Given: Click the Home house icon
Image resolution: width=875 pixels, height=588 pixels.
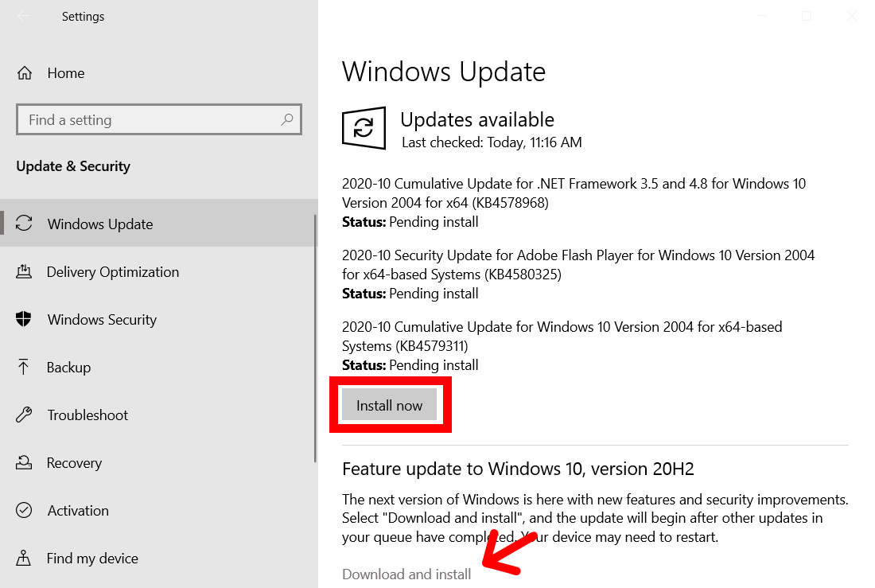Looking at the screenshot, I should [25, 73].
